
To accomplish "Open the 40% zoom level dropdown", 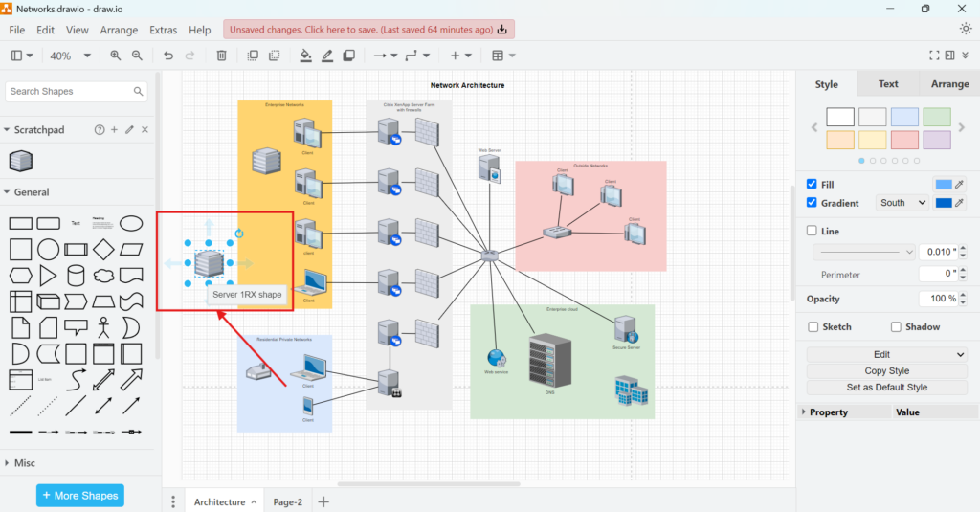I will [x=70, y=56].
